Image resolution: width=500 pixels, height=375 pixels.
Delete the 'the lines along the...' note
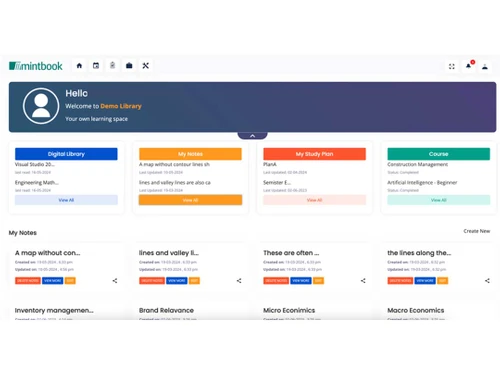point(400,281)
